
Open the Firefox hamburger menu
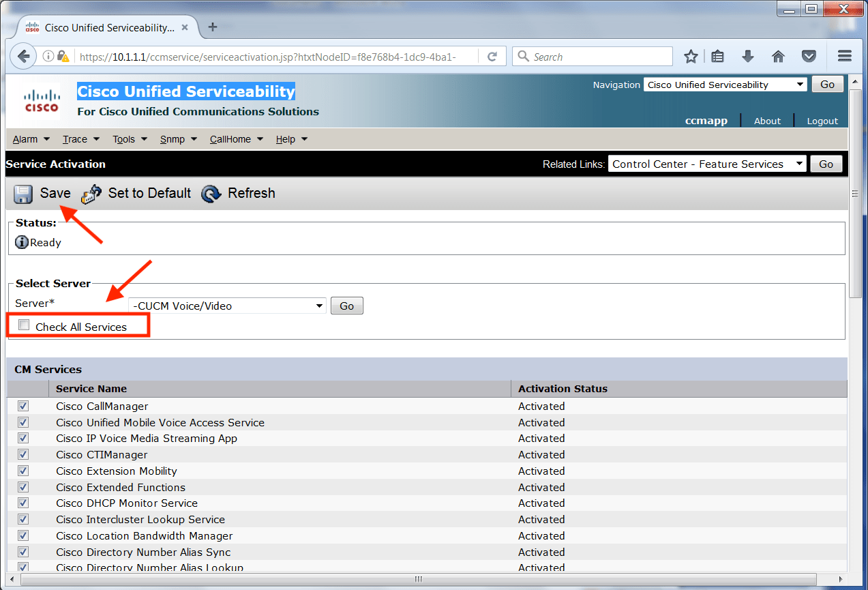point(845,57)
